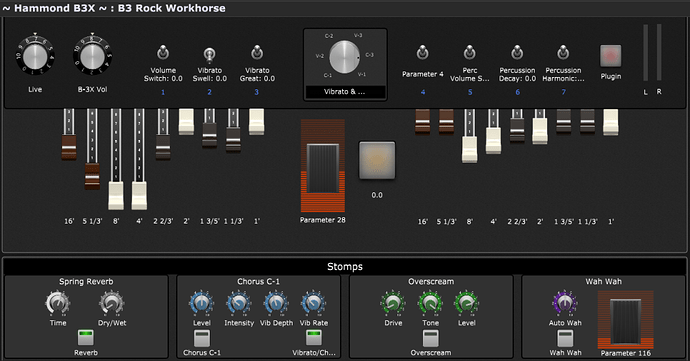Click the Overscream Drive knob
690x361 pixels.
[393, 303]
